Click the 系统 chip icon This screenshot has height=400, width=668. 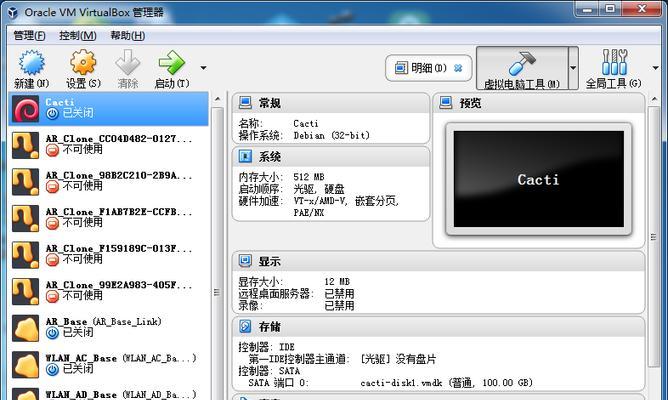pos(245,156)
